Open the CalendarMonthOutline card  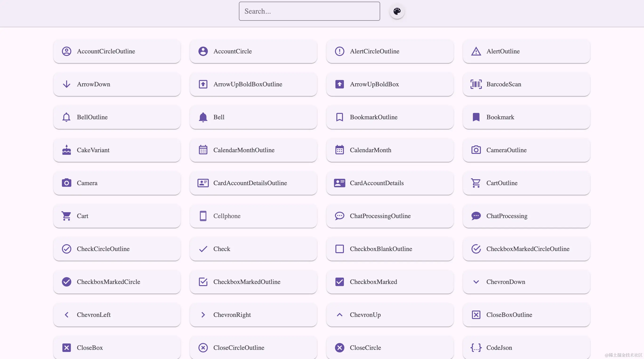pyautogui.click(x=253, y=150)
